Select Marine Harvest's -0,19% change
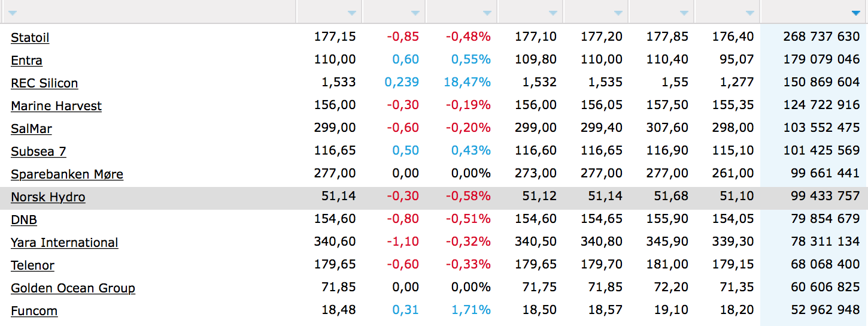The width and height of the screenshot is (868, 326). (x=468, y=105)
